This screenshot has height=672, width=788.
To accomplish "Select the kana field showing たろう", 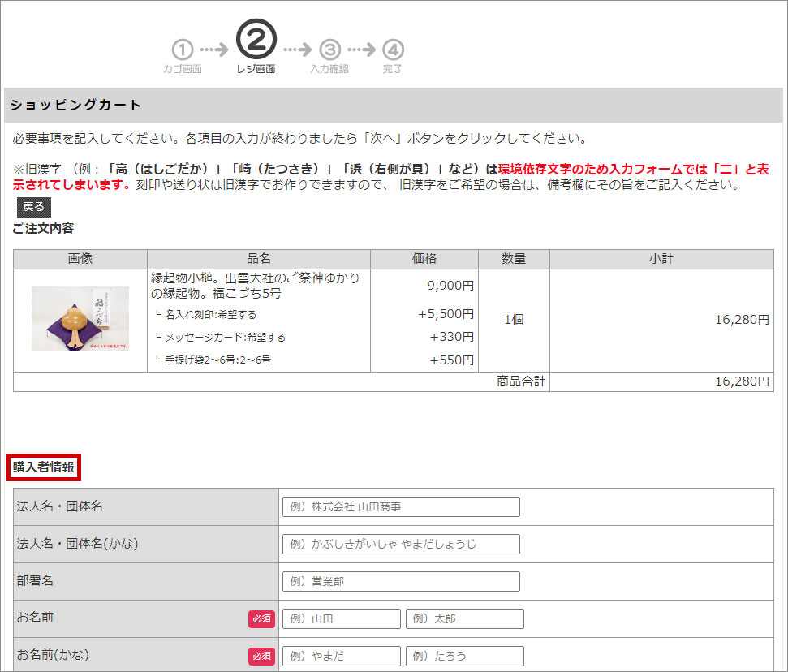I will pyautogui.click(x=465, y=656).
